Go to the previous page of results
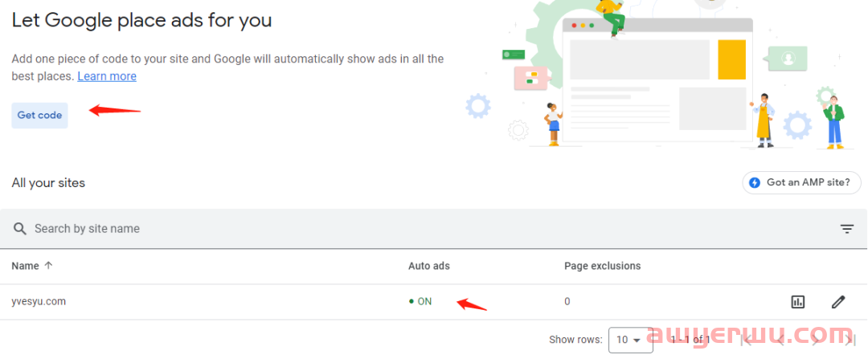The height and width of the screenshot is (359, 868). pos(780,340)
